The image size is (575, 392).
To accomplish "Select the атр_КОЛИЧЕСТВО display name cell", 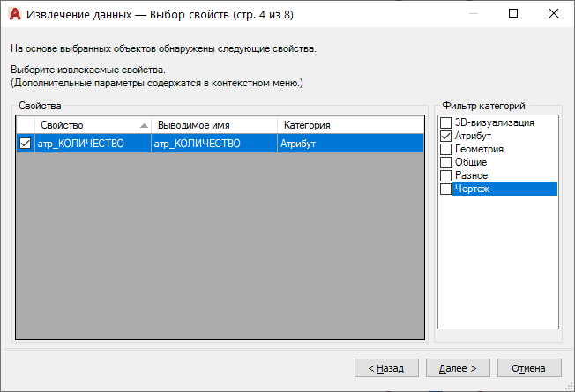I will point(214,144).
